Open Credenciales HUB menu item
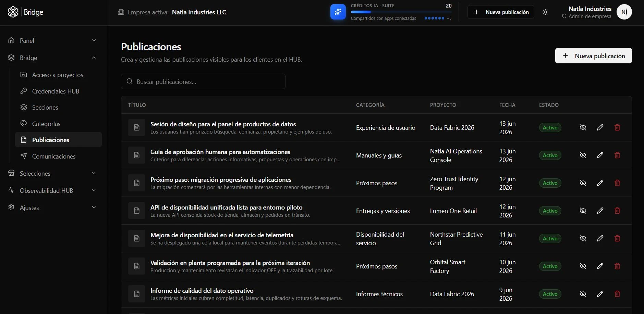The height and width of the screenshot is (314, 644). [x=59, y=91]
